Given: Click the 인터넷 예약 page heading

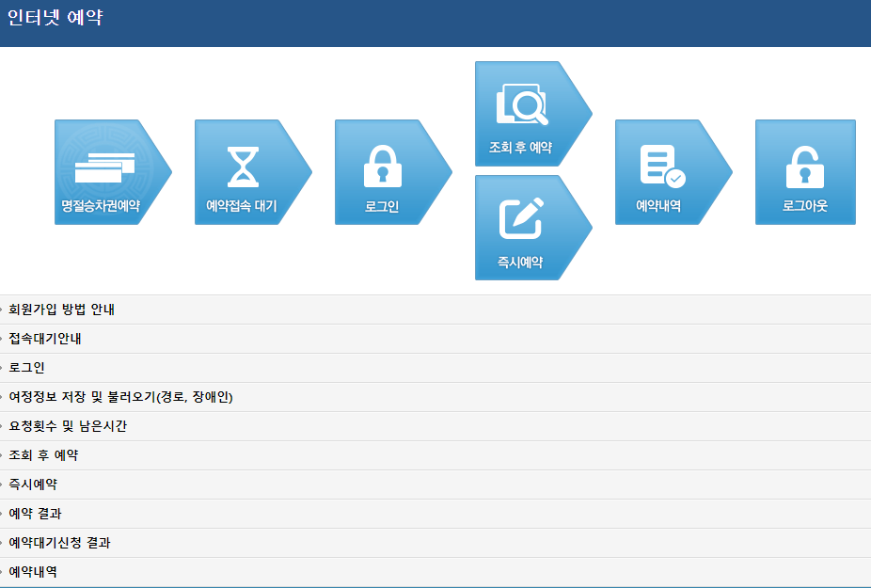Looking at the screenshot, I should tap(55, 17).
